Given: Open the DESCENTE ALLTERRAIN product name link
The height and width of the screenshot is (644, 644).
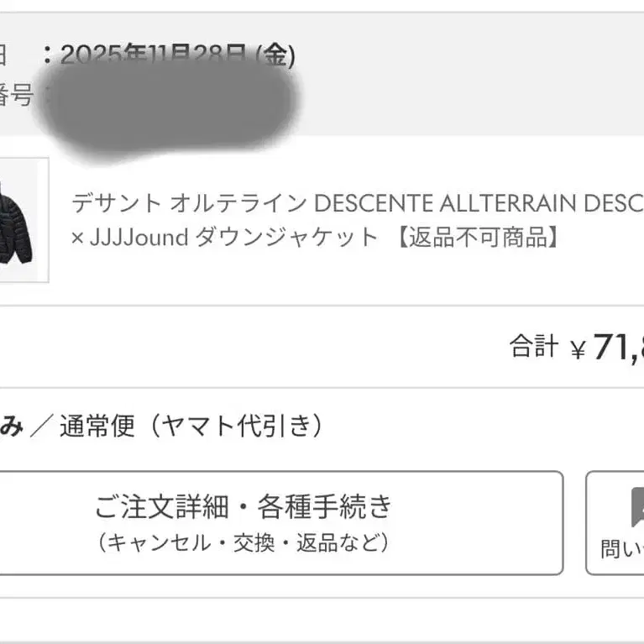Looking at the screenshot, I should 479,204.
